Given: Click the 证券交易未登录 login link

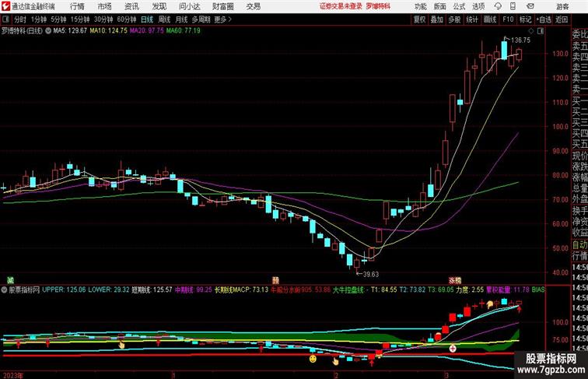Looking at the screenshot, I should (x=341, y=6).
